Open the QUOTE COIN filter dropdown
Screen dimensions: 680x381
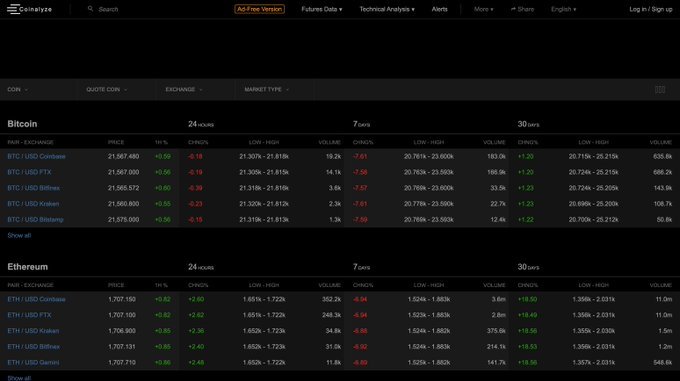pyautogui.click(x=106, y=89)
